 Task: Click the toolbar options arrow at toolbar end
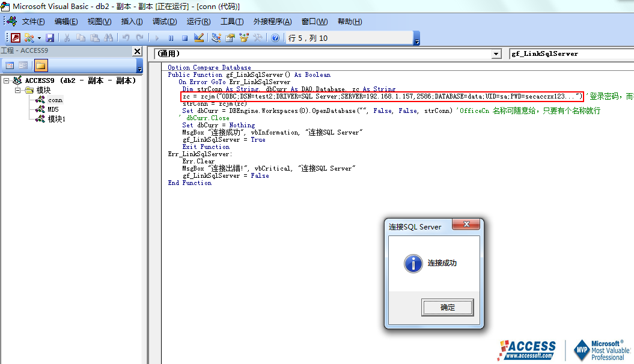416,38
